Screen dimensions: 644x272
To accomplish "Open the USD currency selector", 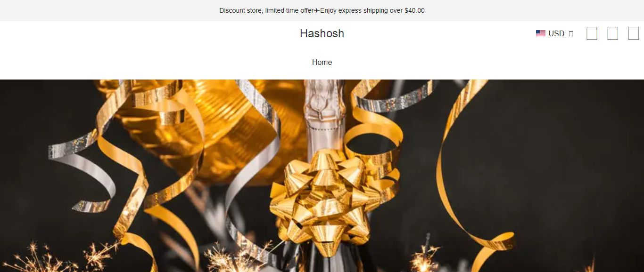I will (554, 33).
